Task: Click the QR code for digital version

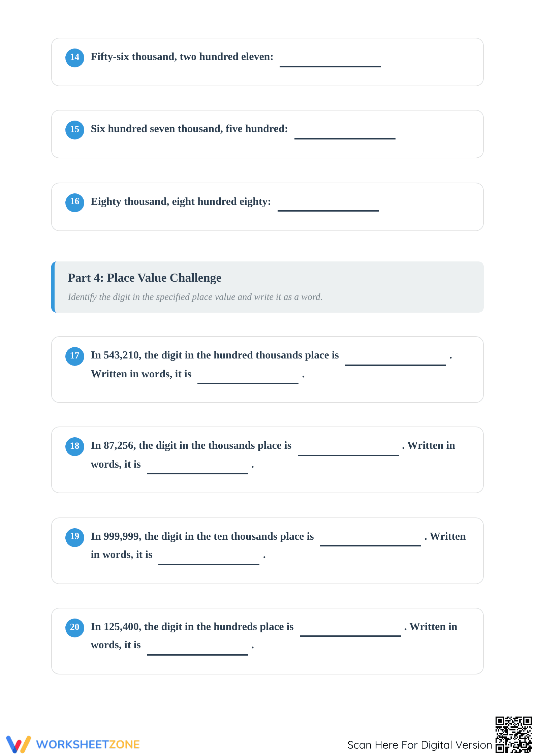Action: coord(513,734)
